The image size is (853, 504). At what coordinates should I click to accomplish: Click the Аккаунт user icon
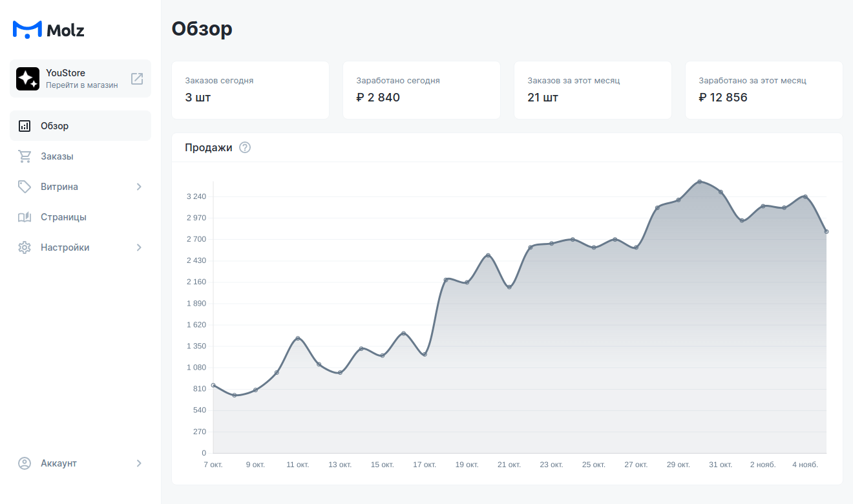coord(25,463)
